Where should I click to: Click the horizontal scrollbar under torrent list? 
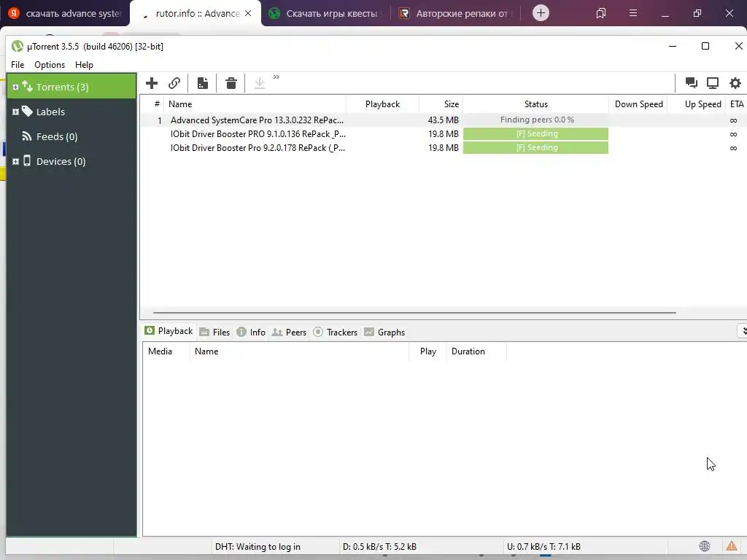click(x=414, y=312)
